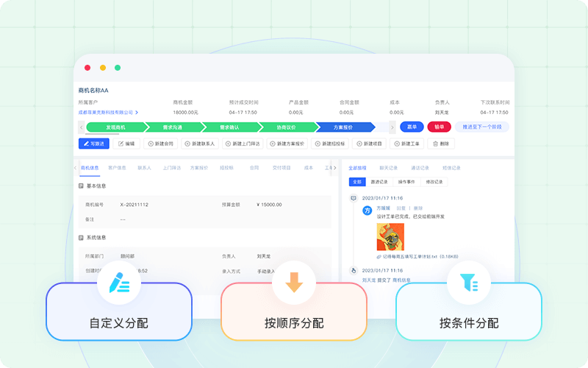The height and width of the screenshot is (368, 588).
Task: Open the 聊天记录 tab
Action: pos(389,168)
